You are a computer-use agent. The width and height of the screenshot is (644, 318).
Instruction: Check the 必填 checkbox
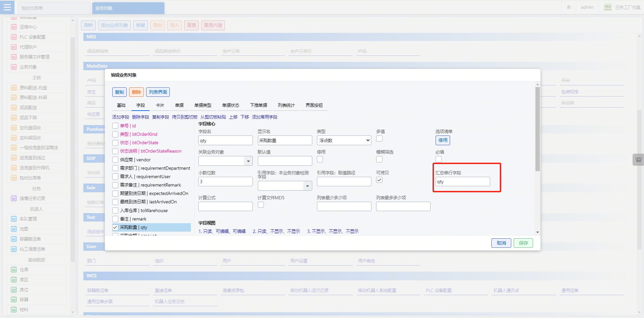439,159
